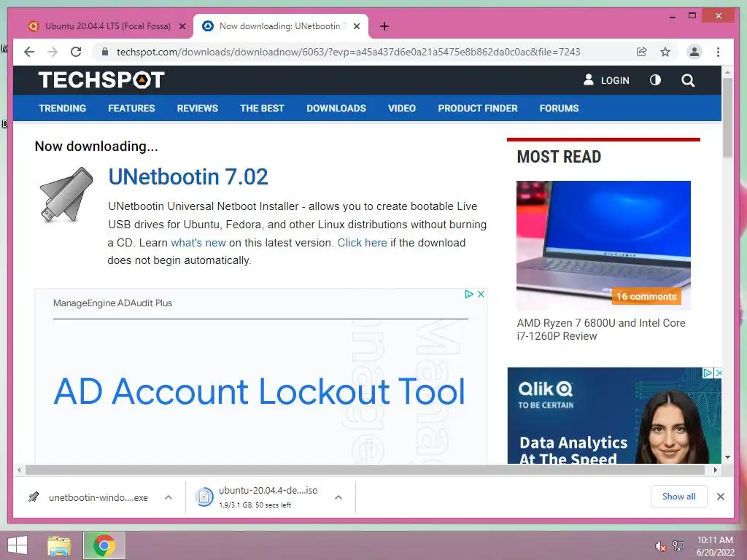Image resolution: width=747 pixels, height=560 pixels.
Task: Click the Chrome taskbar icon
Action: [x=104, y=545]
